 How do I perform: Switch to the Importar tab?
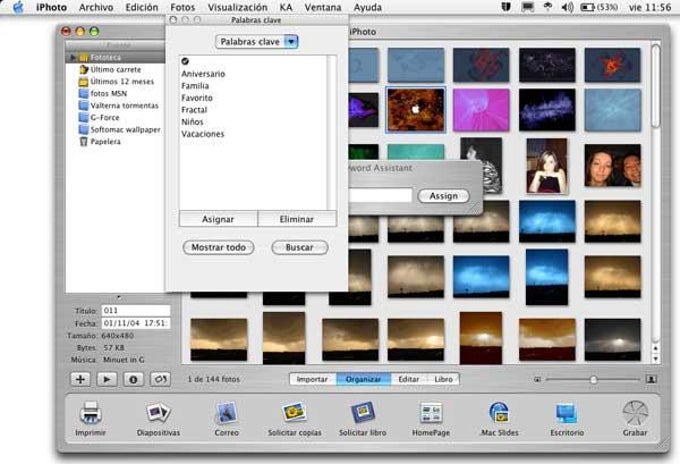click(312, 379)
